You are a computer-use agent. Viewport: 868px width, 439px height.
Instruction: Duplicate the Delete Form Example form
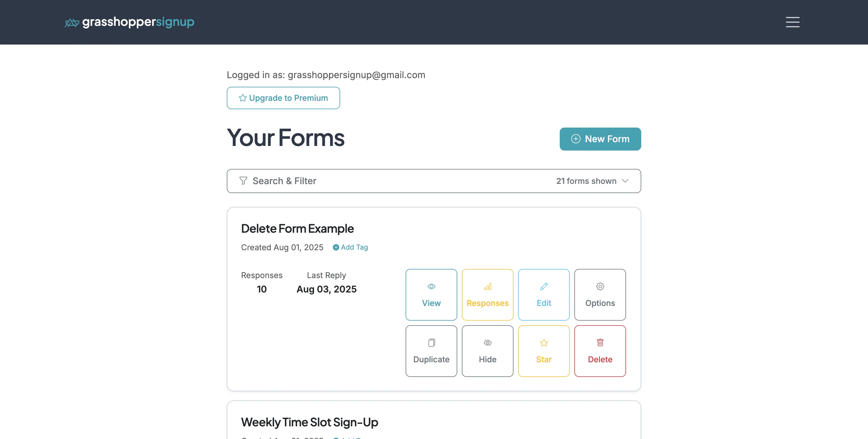tap(431, 351)
